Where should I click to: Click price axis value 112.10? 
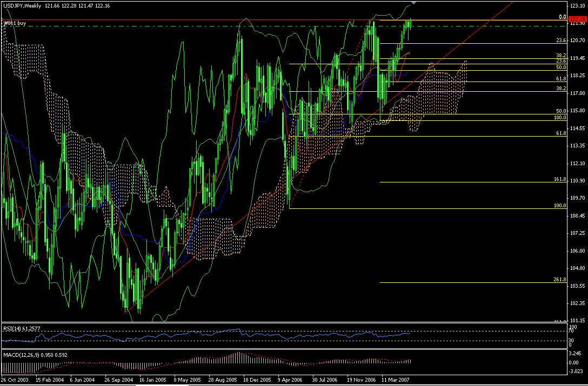click(x=577, y=163)
